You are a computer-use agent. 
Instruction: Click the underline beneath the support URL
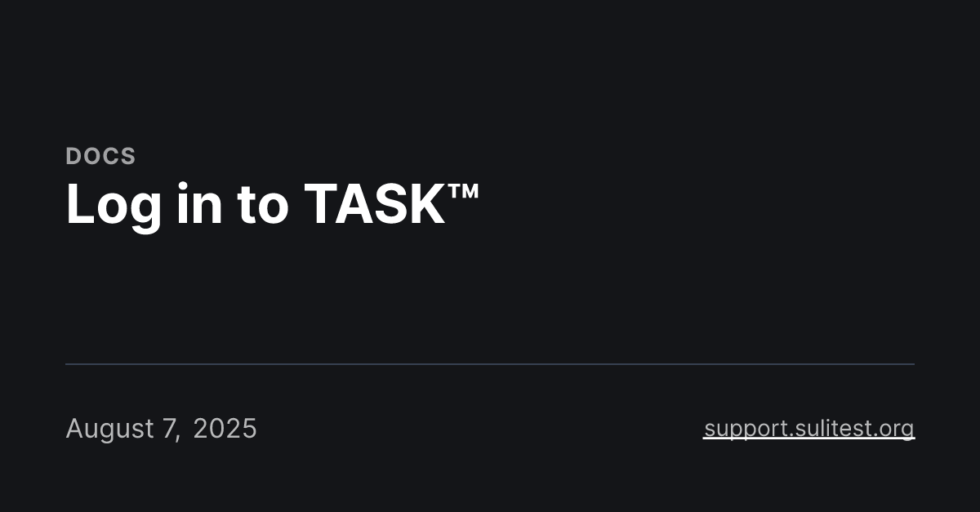coord(808,439)
